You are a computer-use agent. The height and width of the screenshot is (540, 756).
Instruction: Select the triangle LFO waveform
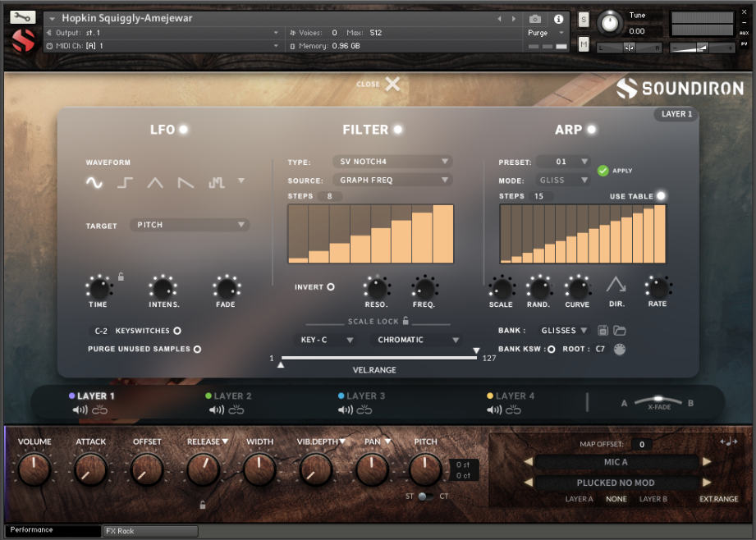(x=154, y=182)
